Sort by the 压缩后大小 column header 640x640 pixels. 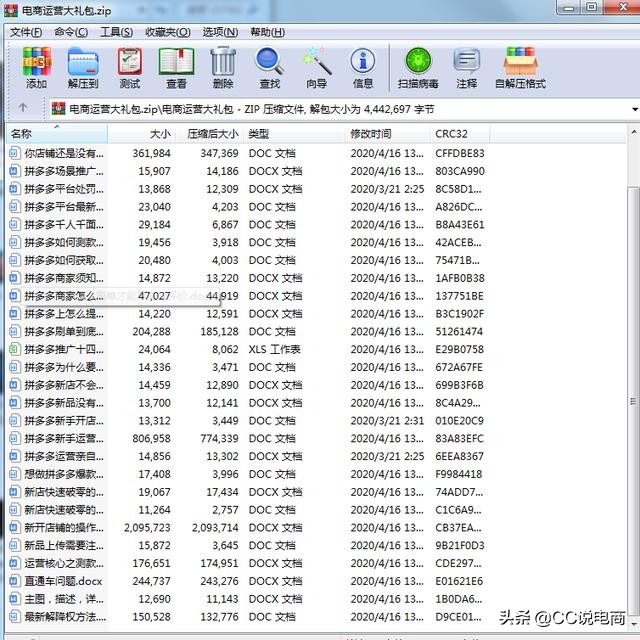(209, 133)
